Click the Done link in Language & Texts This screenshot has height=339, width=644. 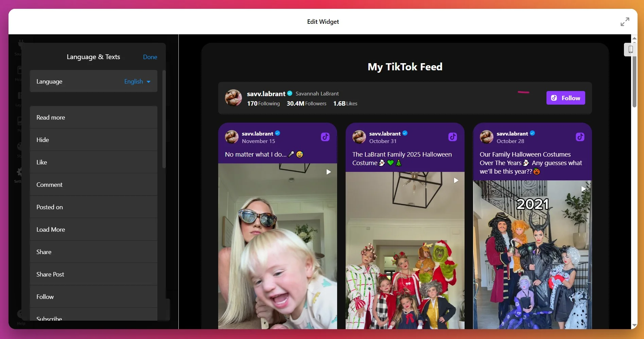pyautogui.click(x=150, y=57)
